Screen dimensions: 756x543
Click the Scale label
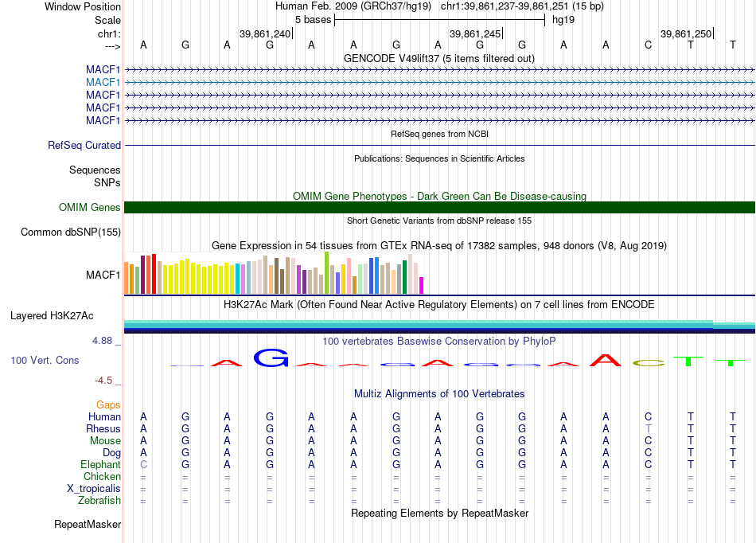coord(107,20)
